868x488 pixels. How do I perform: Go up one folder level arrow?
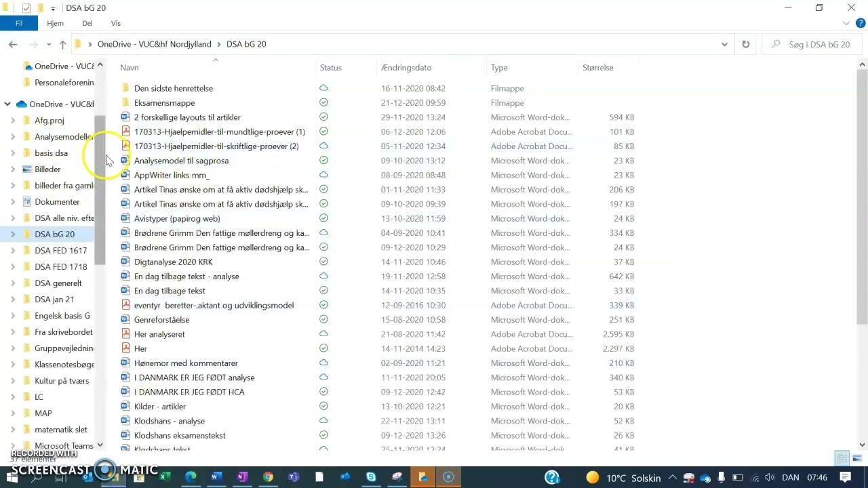(x=62, y=44)
